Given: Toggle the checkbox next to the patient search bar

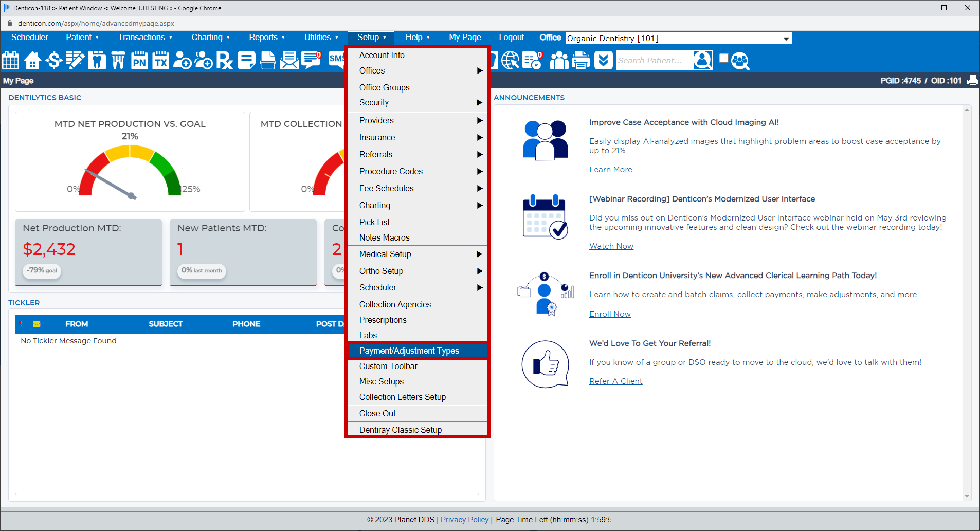Looking at the screenshot, I should click(x=724, y=57).
